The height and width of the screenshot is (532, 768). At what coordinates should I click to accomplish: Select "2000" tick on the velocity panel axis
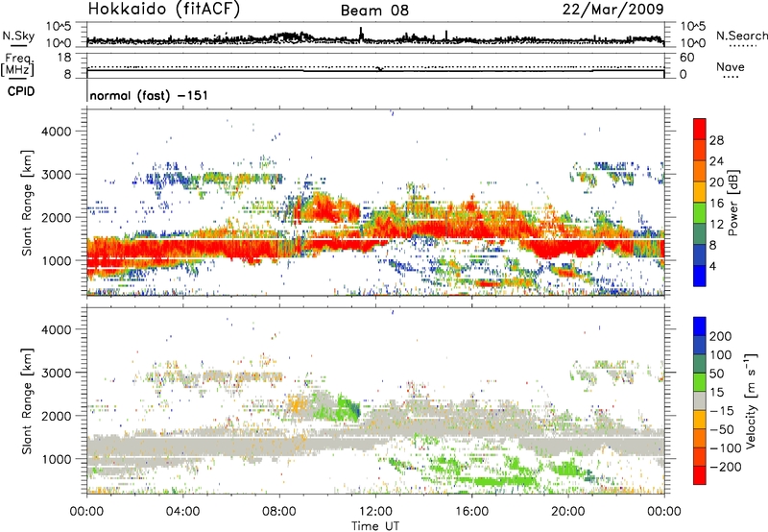coord(56,416)
